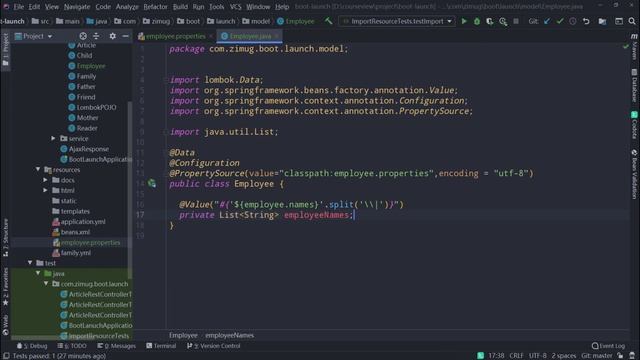Open Layout Settings icon in the toolbar
The image size is (640, 360).
click(619, 21)
